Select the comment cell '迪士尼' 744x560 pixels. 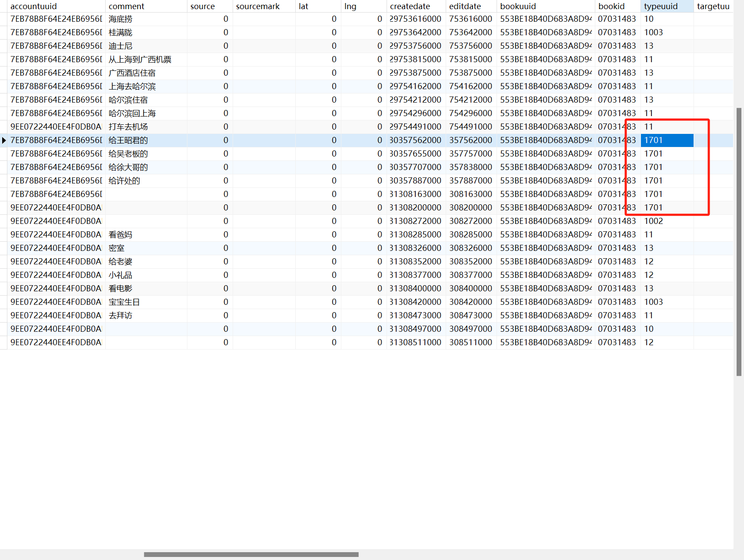tap(120, 46)
